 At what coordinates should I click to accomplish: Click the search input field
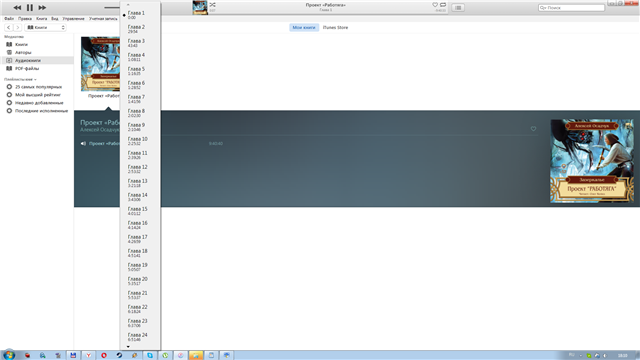[571, 7]
